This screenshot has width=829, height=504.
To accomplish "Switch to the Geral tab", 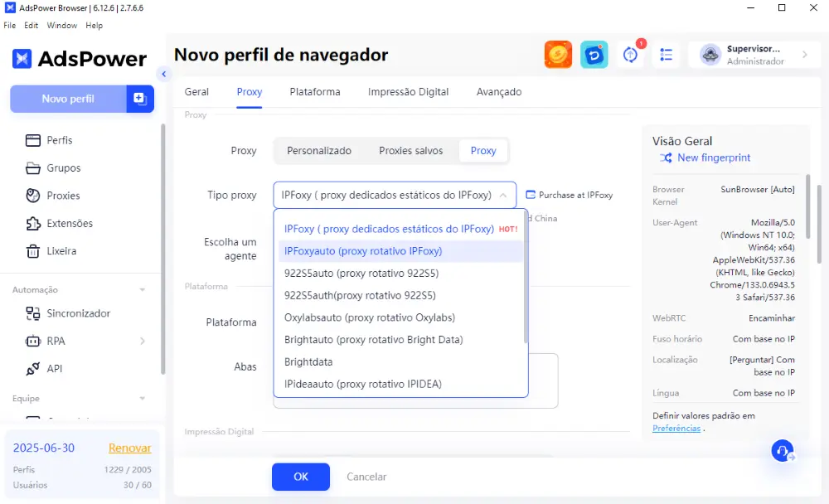I will (196, 92).
